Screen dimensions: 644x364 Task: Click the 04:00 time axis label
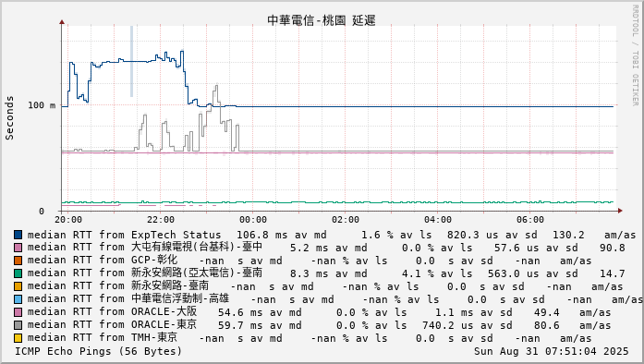pyautogui.click(x=438, y=220)
